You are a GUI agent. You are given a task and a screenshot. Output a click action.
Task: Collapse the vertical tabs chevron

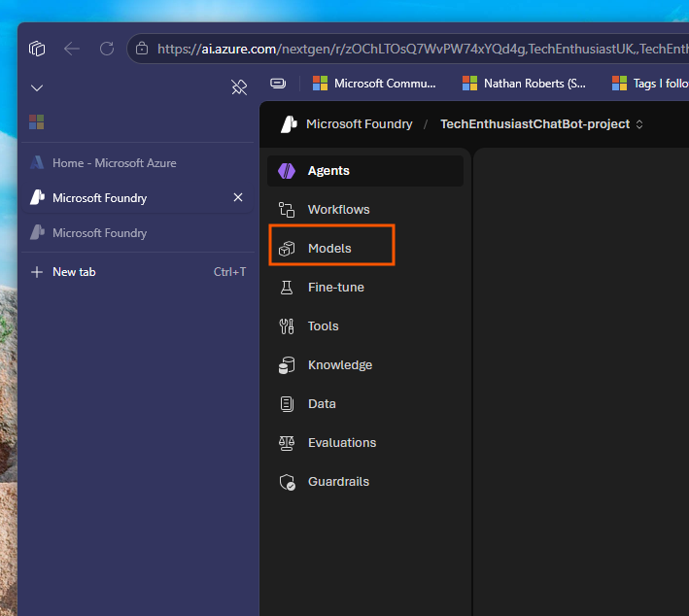click(x=37, y=87)
